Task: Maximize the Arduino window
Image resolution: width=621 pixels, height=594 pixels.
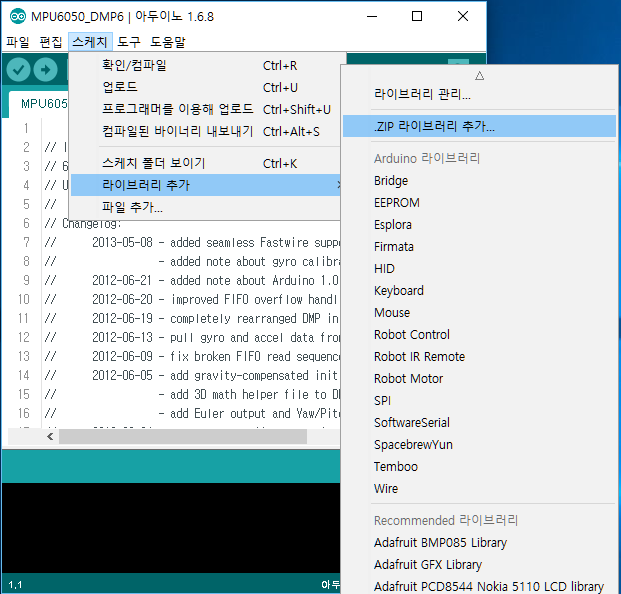Action: [x=417, y=17]
